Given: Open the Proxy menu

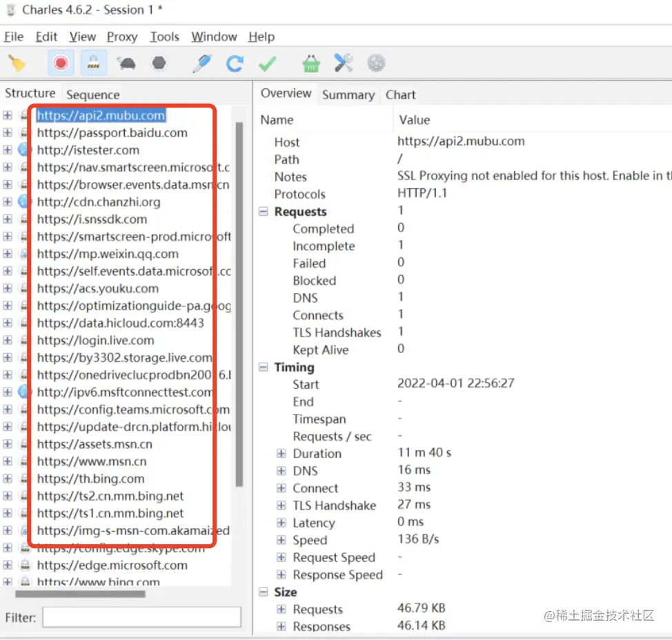Looking at the screenshot, I should pos(122,37).
